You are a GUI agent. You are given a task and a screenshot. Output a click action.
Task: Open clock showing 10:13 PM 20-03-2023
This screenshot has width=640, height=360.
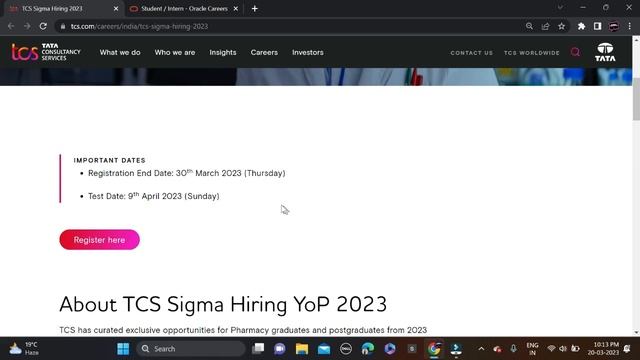(x=603, y=349)
